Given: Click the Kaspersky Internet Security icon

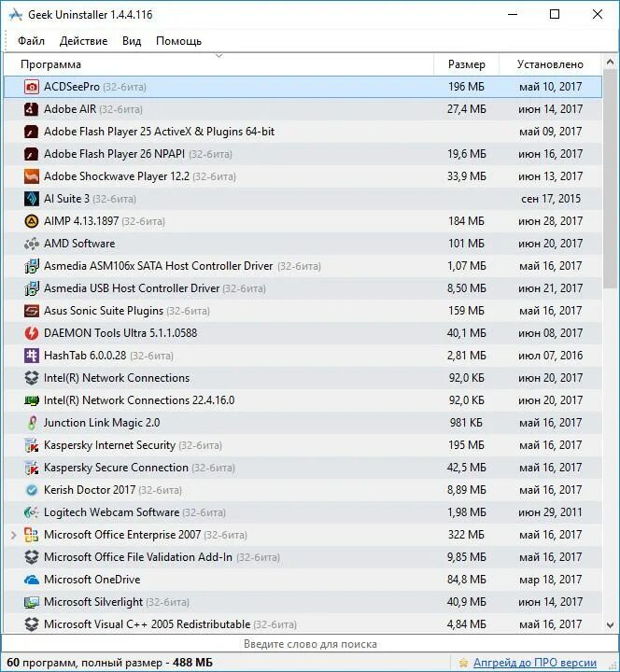Looking at the screenshot, I should 32,445.
